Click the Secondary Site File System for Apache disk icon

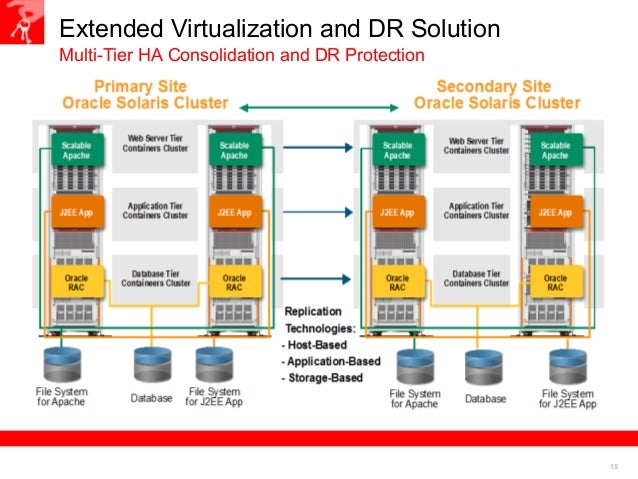pos(415,366)
